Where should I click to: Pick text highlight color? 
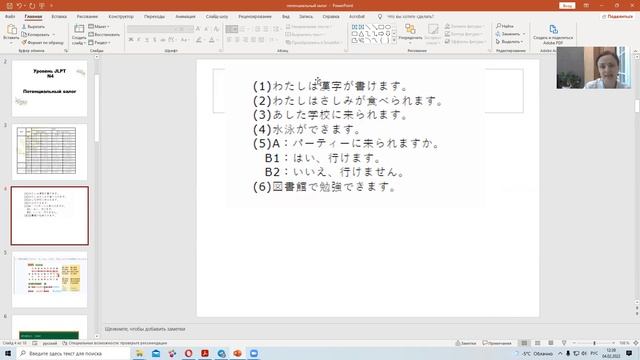(199, 40)
